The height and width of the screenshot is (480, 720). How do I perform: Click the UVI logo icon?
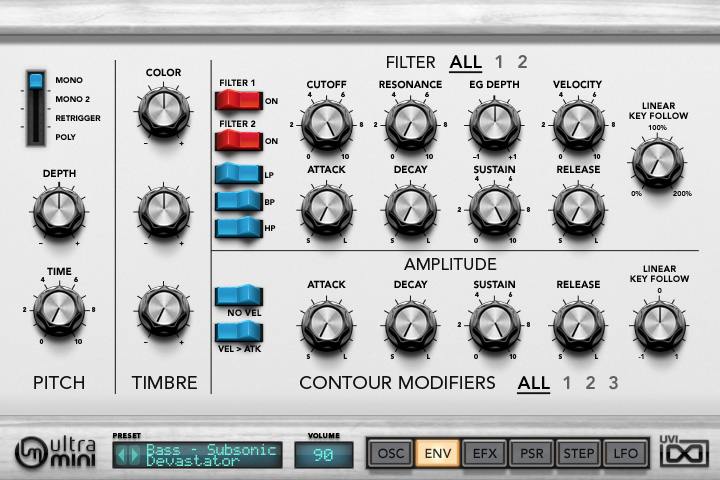(684, 451)
